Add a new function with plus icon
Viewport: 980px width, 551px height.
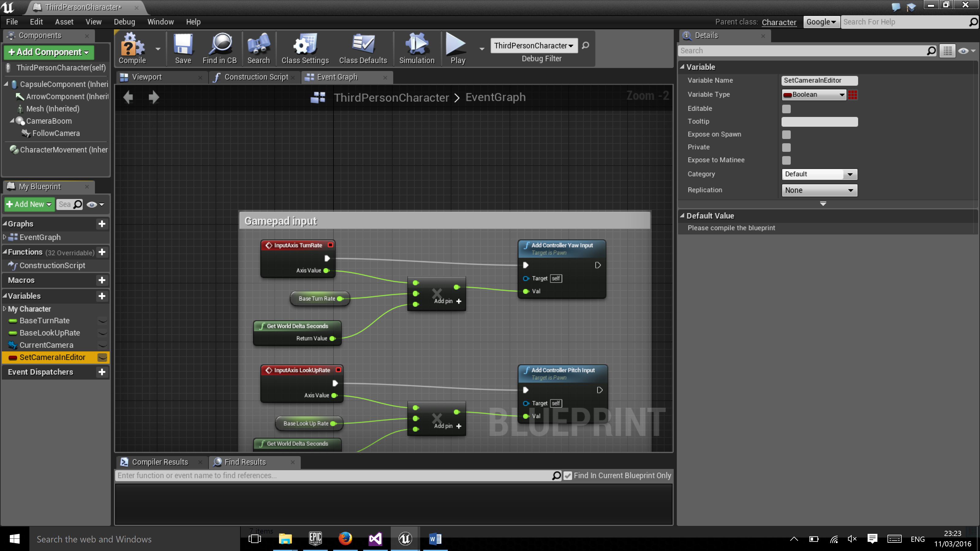(102, 252)
